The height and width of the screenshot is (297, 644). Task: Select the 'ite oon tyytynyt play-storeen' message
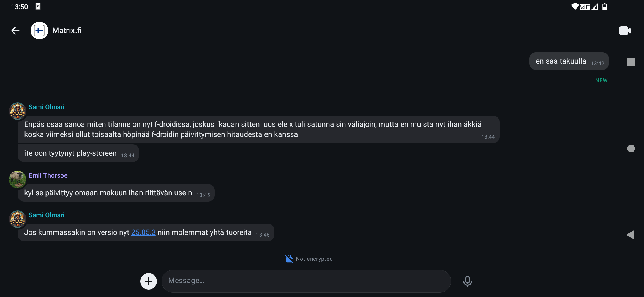[78, 153]
